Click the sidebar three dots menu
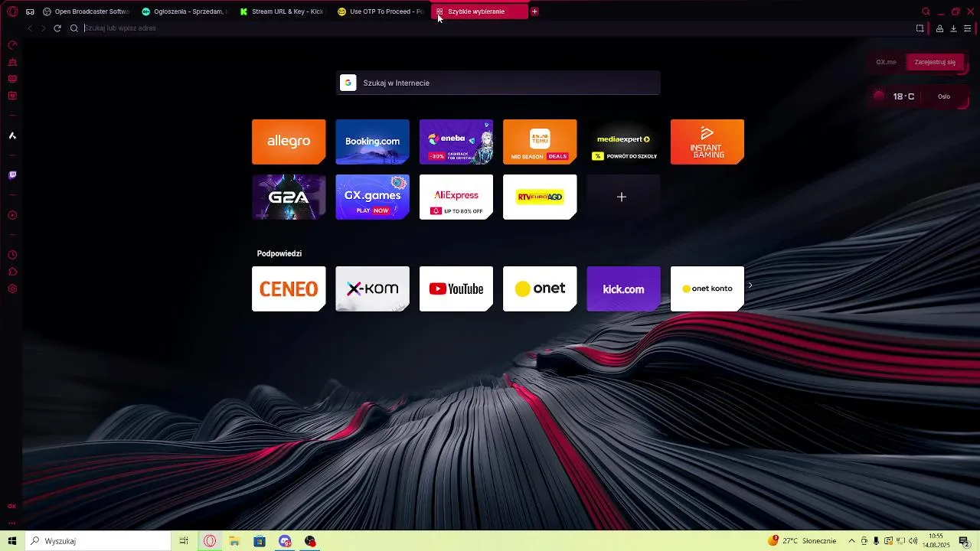 (x=12, y=523)
